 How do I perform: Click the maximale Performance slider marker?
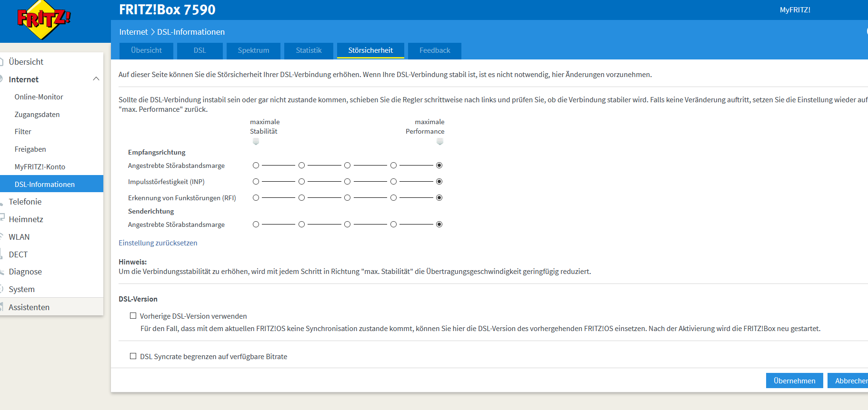click(440, 141)
